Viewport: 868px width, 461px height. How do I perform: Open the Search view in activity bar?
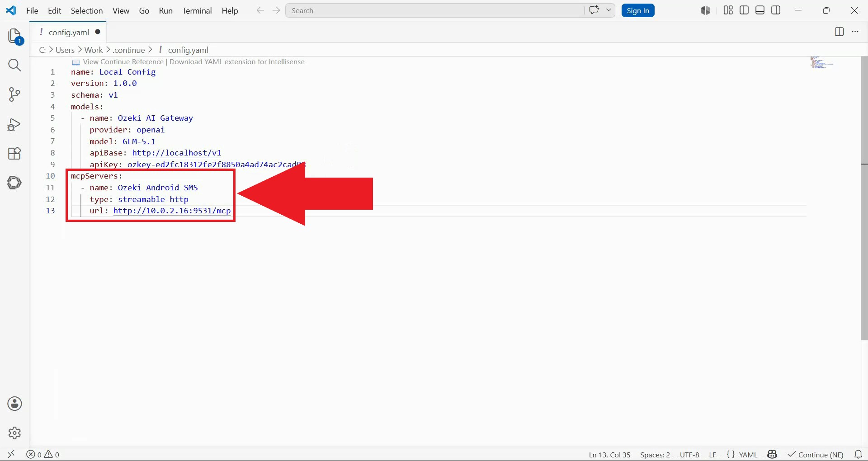[14, 65]
